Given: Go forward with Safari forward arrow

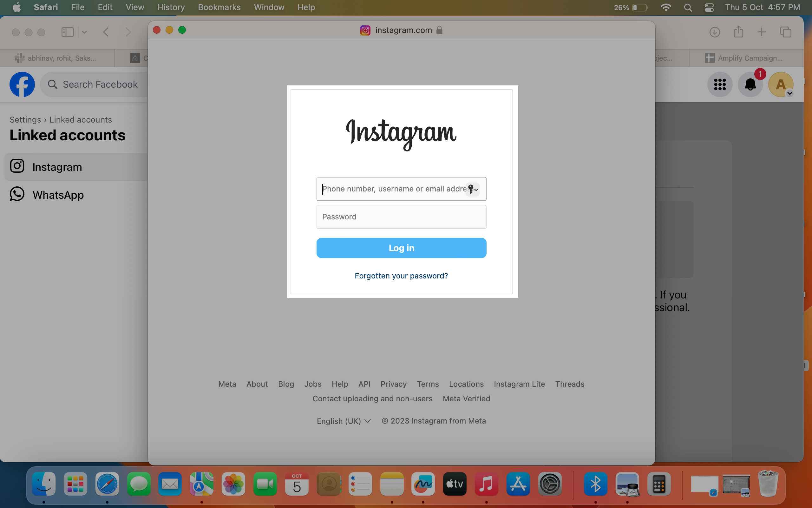Looking at the screenshot, I should 128,32.
